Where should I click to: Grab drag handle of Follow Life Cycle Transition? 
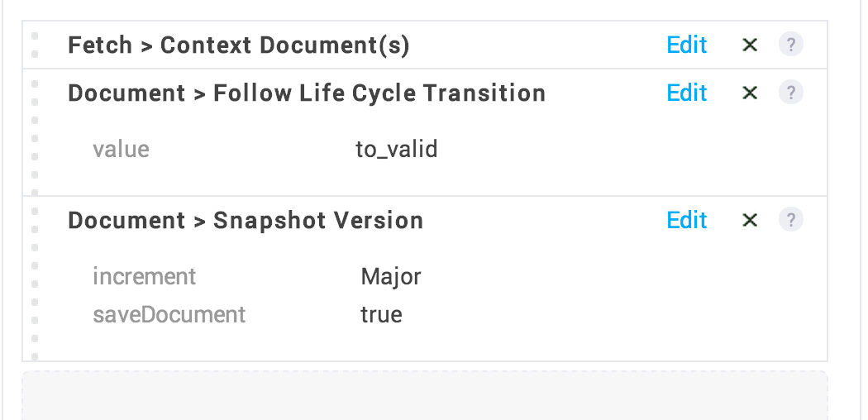(x=35, y=138)
